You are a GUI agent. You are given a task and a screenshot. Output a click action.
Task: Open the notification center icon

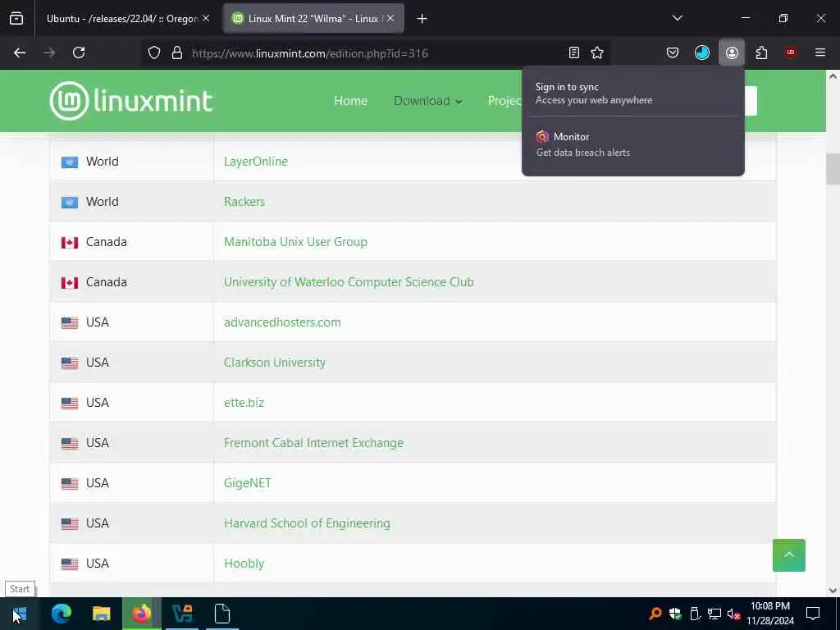813,614
